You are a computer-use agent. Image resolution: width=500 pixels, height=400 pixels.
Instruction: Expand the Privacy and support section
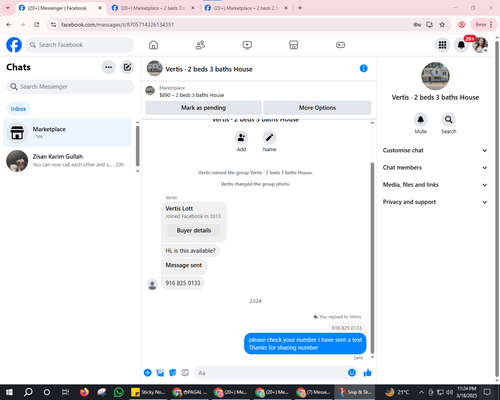435,202
